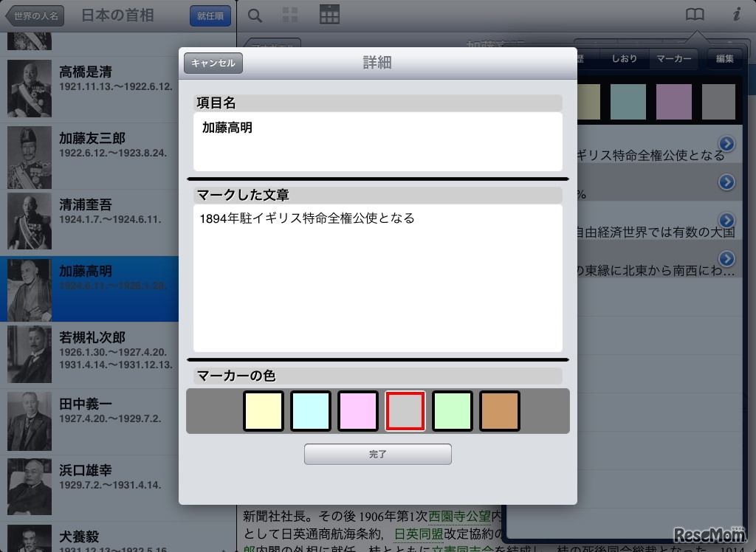The width and height of the screenshot is (756, 552).
Task: Choose the selected gray marker color
Action: (x=405, y=411)
